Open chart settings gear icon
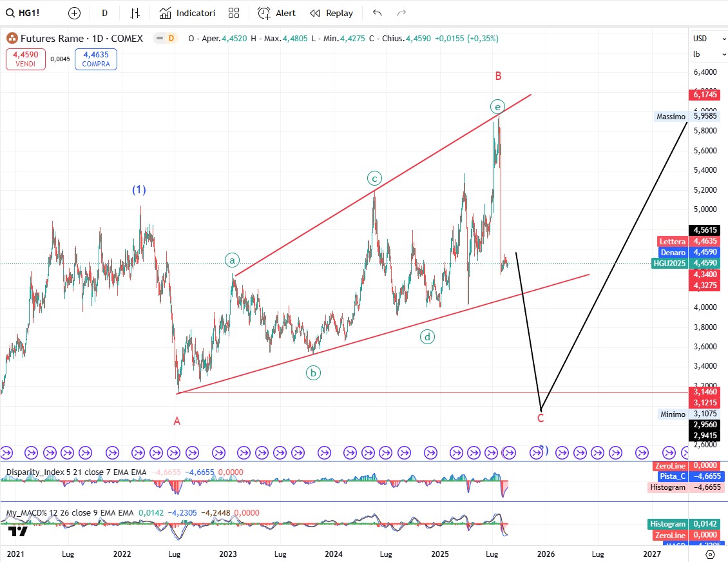 (x=710, y=554)
